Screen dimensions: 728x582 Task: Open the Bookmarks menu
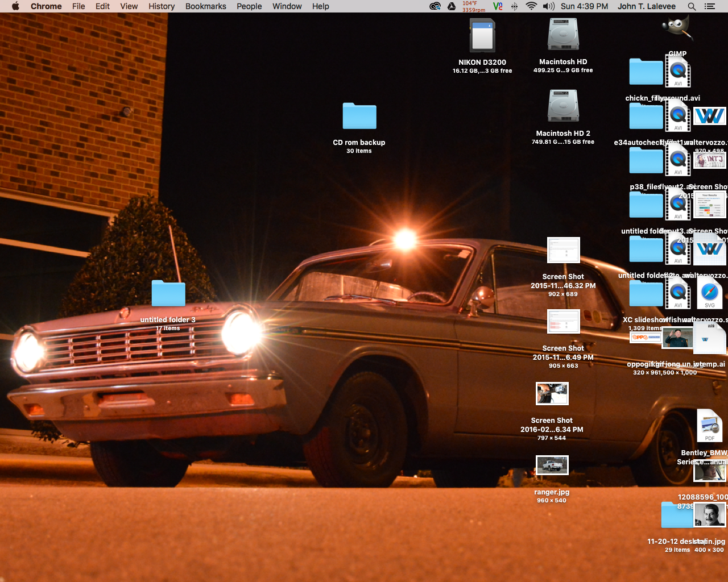pyautogui.click(x=206, y=6)
